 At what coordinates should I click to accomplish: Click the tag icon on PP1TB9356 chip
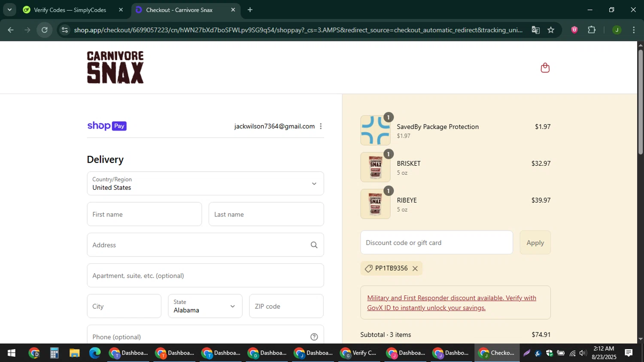coord(368,268)
